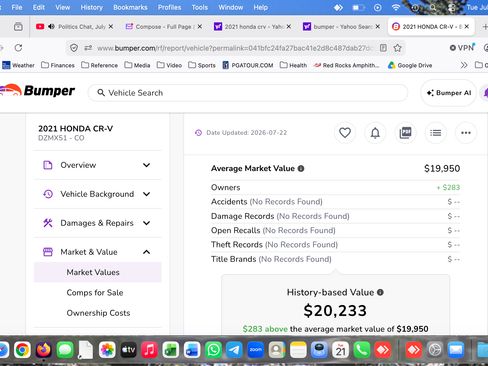Close the 2021 HONDA CR-V tab
Image resolution: width=488 pixels, height=366 pixels.
467,26
